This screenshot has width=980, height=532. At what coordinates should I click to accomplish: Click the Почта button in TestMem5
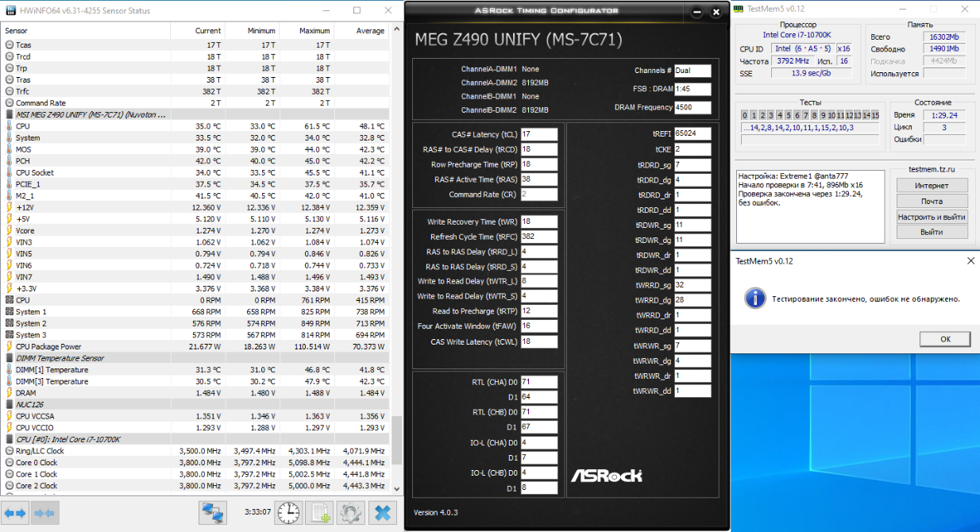932,201
